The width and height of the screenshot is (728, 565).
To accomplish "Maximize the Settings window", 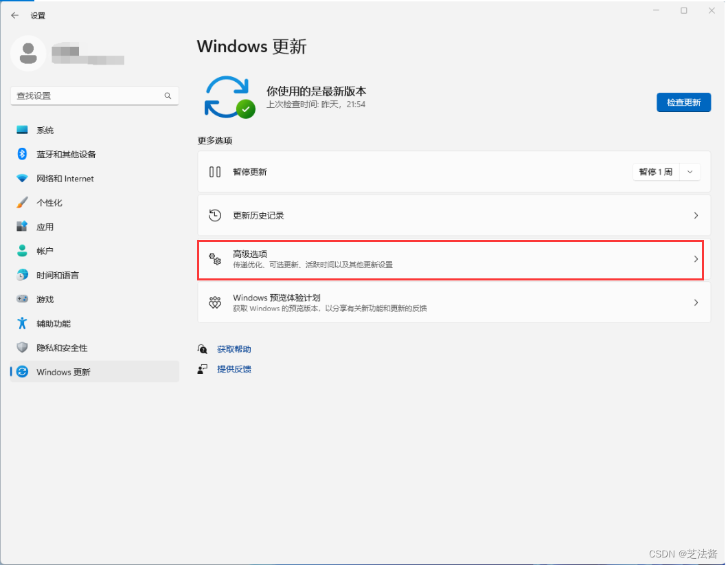I will 684,10.
